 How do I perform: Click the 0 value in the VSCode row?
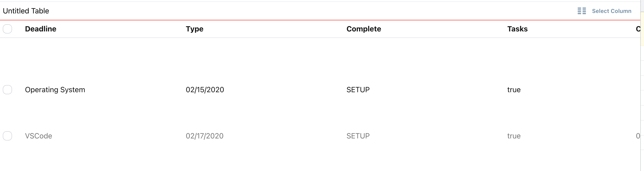pos(638,136)
